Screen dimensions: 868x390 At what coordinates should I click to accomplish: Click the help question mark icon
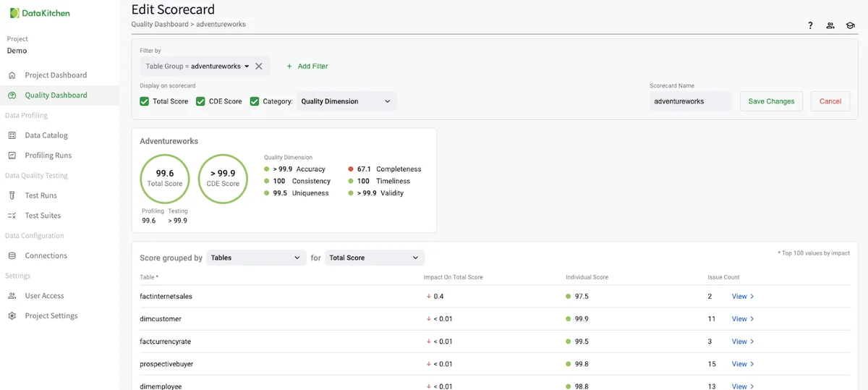coord(810,26)
